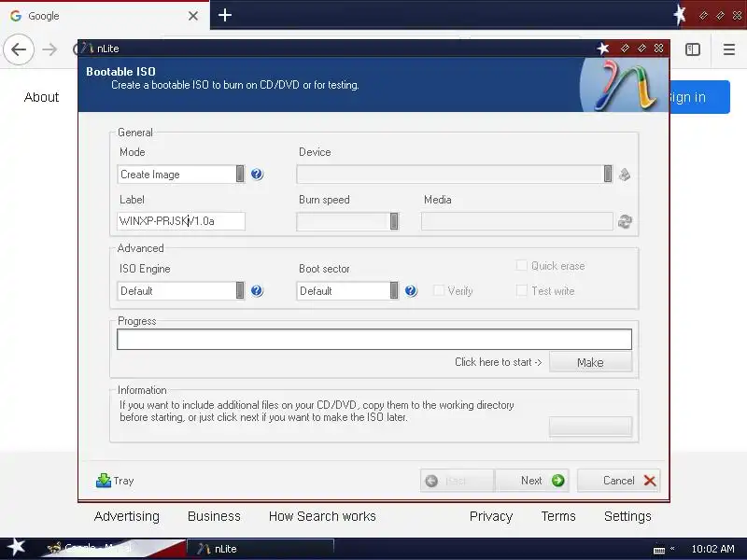
Task: Open the Advertising footer link
Action: pos(127,516)
